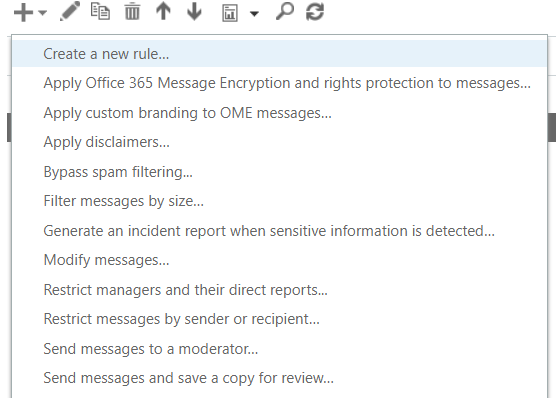The width and height of the screenshot is (556, 398).
Task: Click the trash delete icon
Action: point(132,11)
